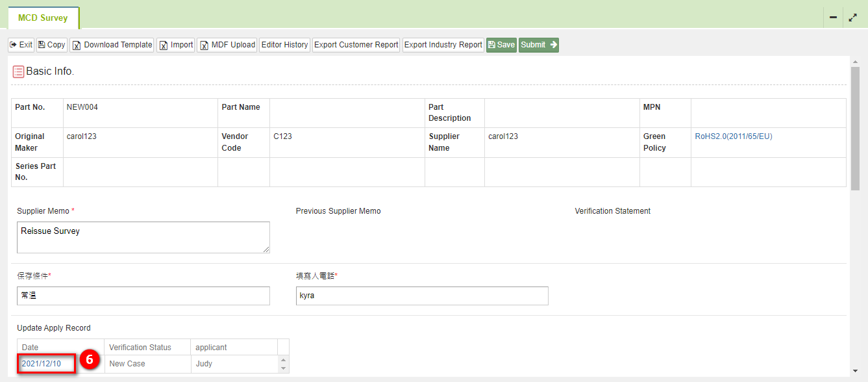Open the RoHS2.0(2011/65/EU) policy link
868x382 pixels.
pyautogui.click(x=734, y=136)
